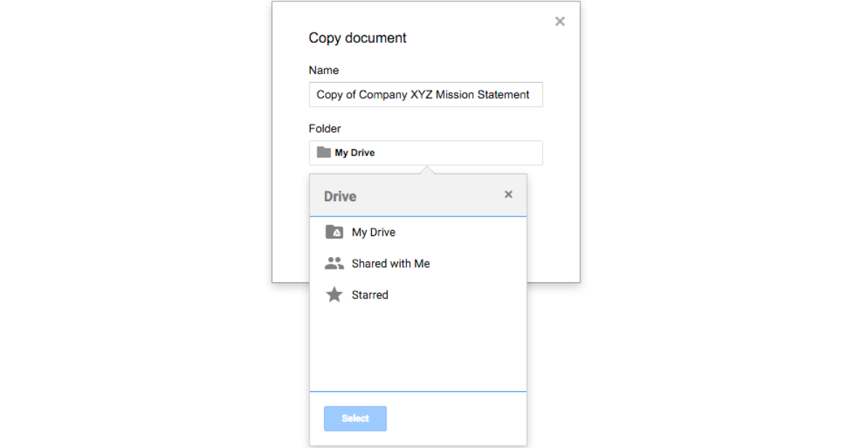Close the Copy document dialog

[559, 22]
